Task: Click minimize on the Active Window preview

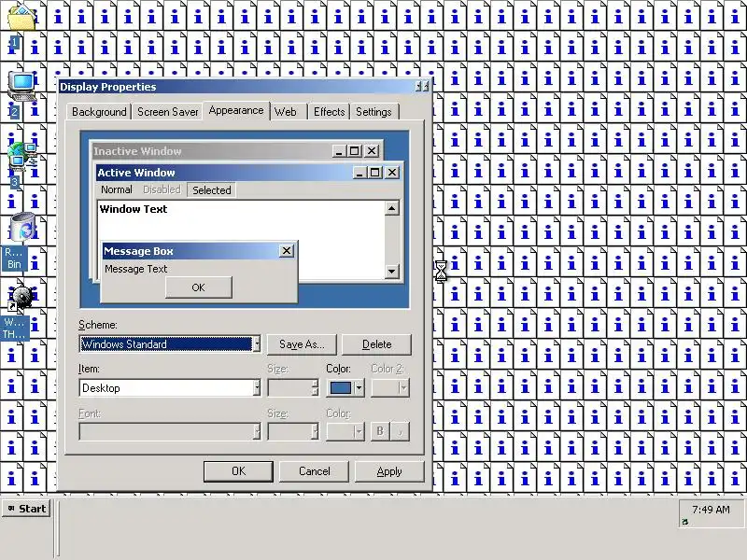Action: coord(359,173)
